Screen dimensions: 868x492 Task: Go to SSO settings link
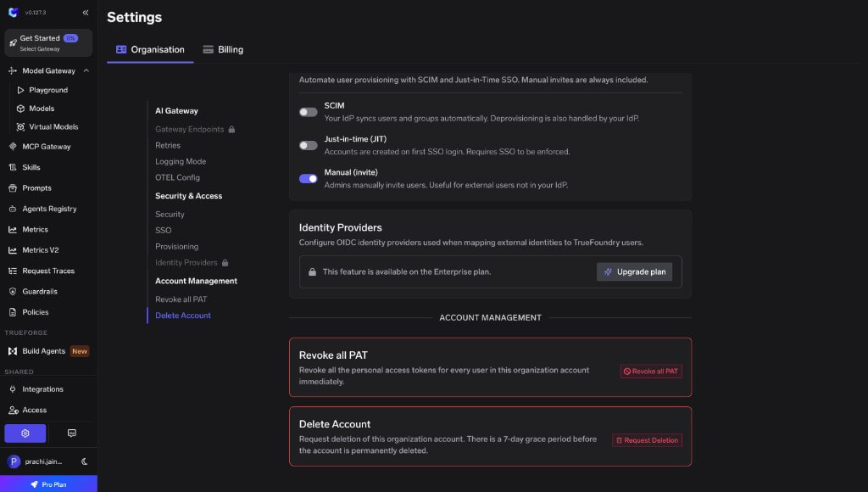tap(164, 230)
